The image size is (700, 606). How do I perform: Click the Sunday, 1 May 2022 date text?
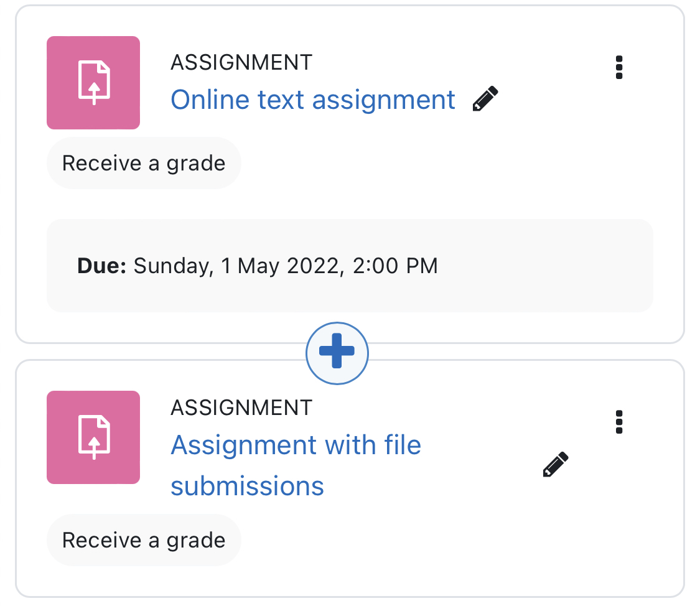coord(239,266)
